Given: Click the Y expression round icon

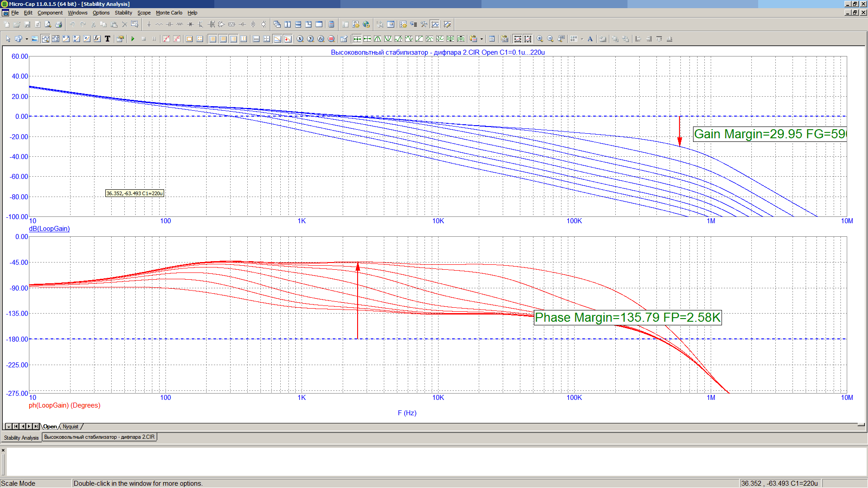Looking at the screenshot, I should click(311, 39).
